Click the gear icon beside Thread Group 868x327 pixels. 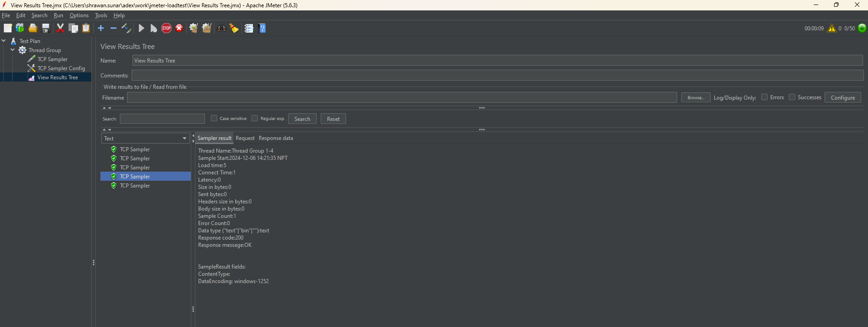point(22,50)
